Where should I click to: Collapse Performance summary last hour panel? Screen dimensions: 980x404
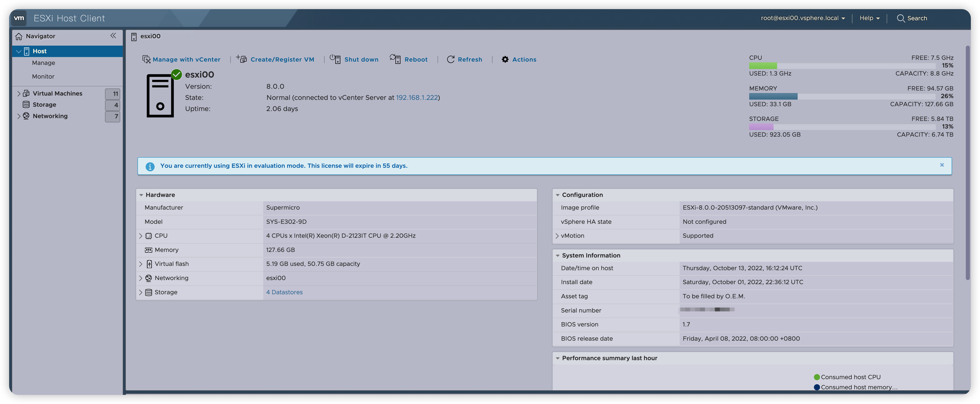coord(558,358)
